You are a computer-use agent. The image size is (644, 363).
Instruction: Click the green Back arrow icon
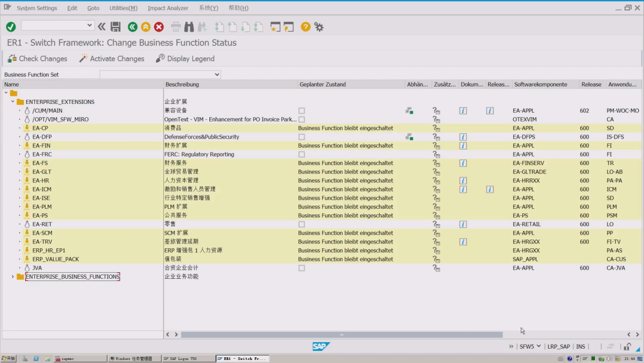click(132, 27)
